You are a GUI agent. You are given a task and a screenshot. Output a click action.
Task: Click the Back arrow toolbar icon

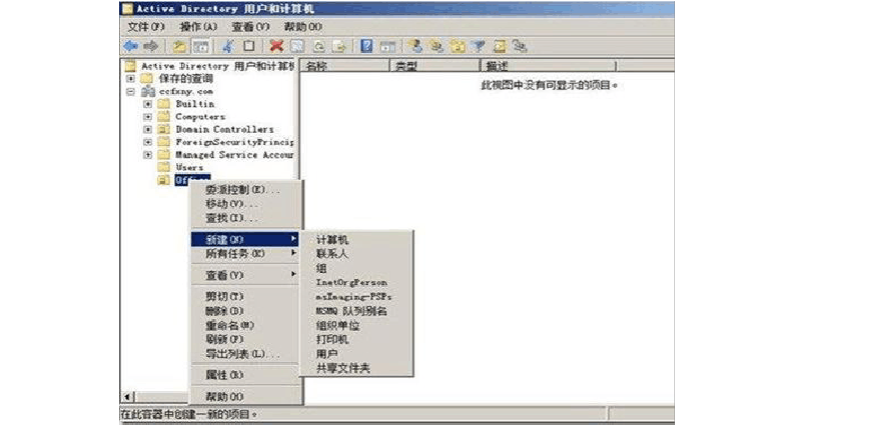[130, 46]
